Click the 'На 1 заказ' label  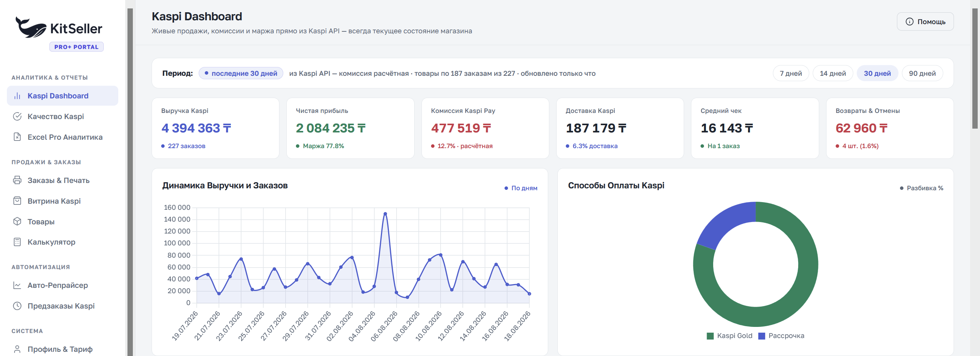[724, 146]
